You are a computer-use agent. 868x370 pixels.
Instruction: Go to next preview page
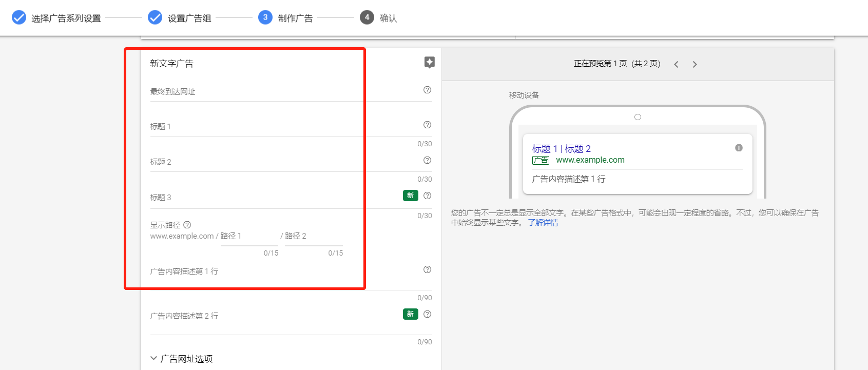pos(695,64)
